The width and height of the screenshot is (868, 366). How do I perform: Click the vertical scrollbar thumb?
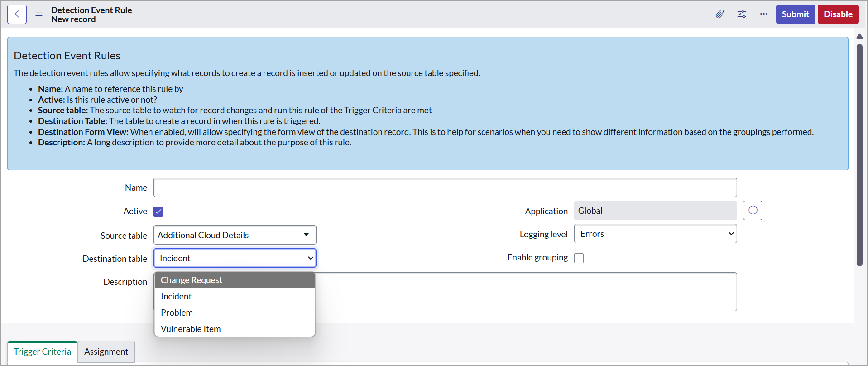(859, 155)
